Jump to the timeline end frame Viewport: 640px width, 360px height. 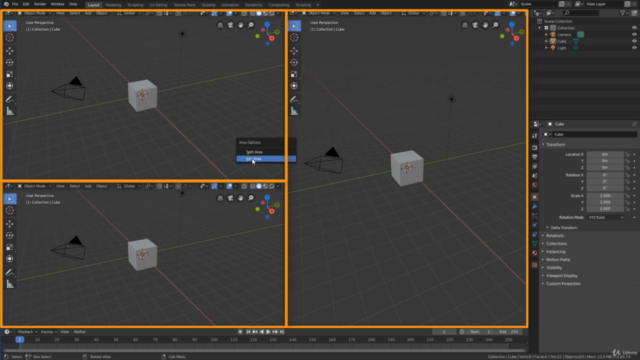[282, 332]
